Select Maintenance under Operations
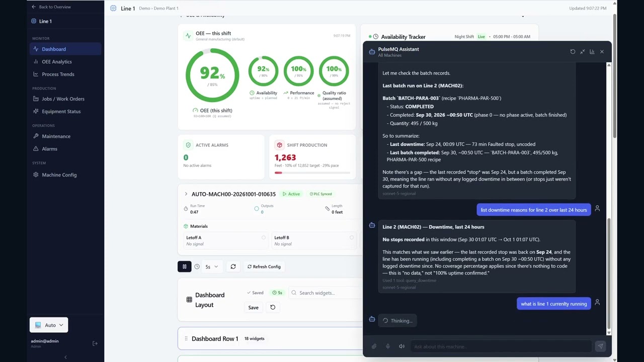The width and height of the screenshot is (644, 362). [65, 136]
